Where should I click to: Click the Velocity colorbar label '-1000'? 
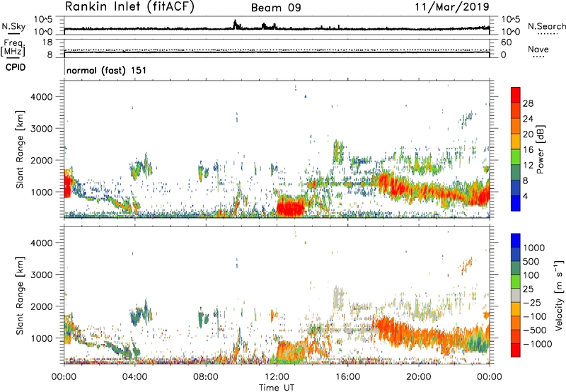pos(538,344)
